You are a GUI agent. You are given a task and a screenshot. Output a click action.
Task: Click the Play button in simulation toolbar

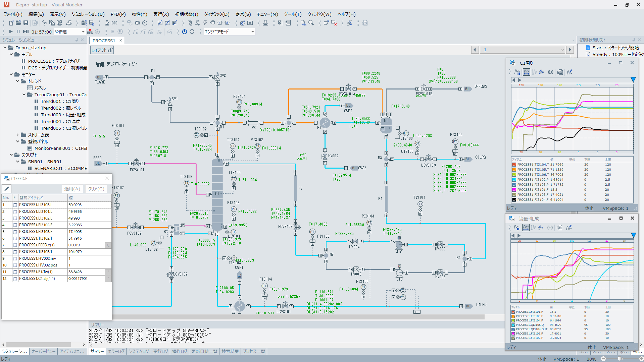(x=11, y=32)
